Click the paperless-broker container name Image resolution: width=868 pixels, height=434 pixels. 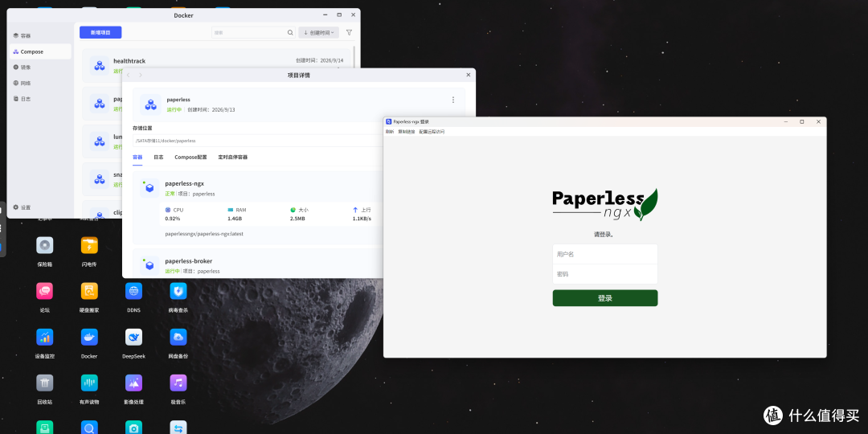click(x=188, y=260)
